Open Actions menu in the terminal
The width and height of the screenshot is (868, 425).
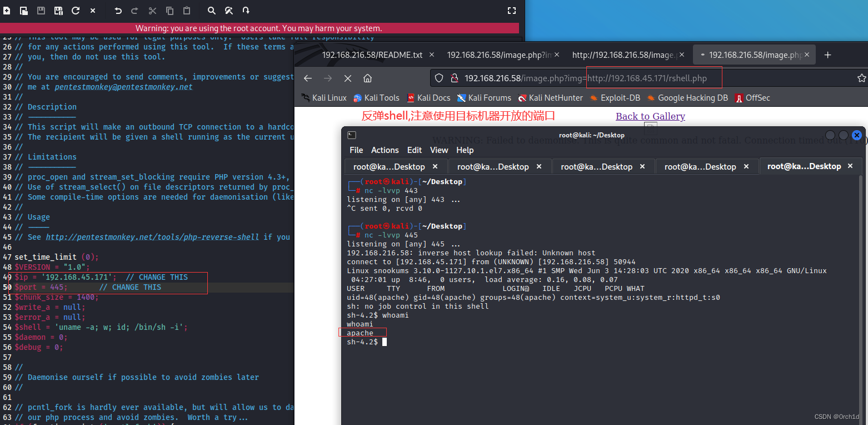coord(385,150)
